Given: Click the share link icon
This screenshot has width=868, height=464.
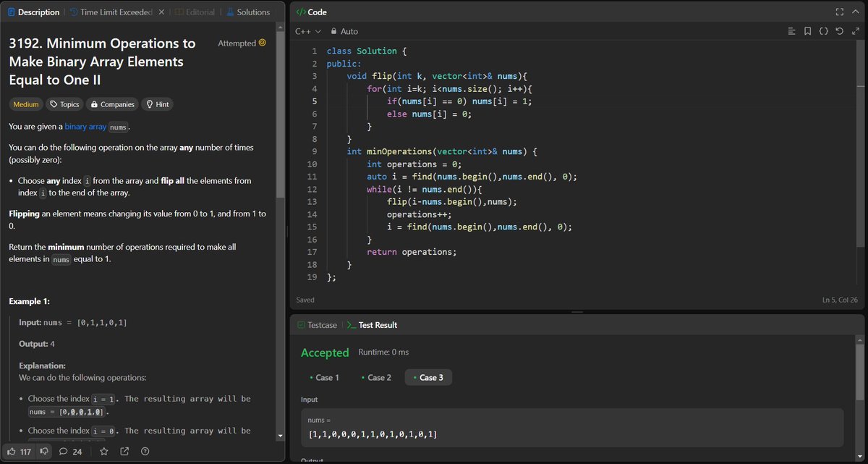Looking at the screenshot, I should [x=124, y=452].
